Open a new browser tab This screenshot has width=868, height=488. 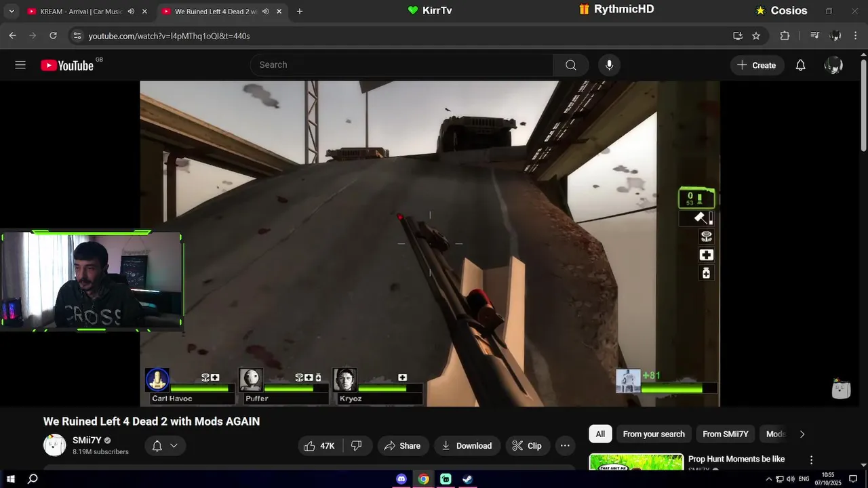point(300,12)
